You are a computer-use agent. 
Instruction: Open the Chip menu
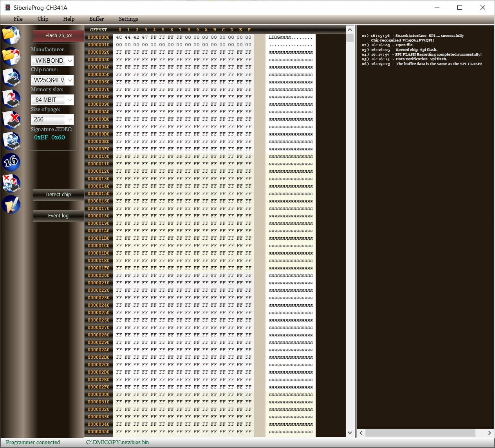click(43, 19)
